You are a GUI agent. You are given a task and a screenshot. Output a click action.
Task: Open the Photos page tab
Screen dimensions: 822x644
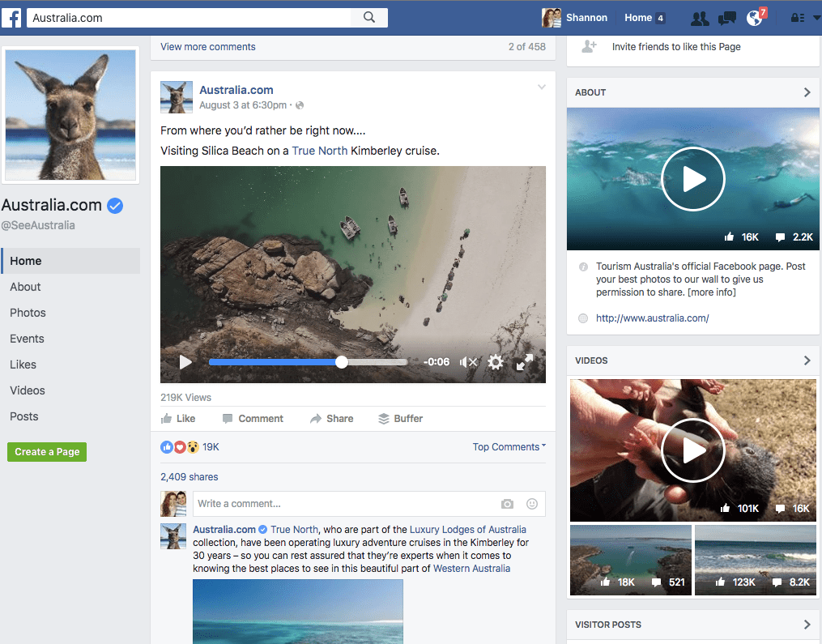[x=28, y=313]
